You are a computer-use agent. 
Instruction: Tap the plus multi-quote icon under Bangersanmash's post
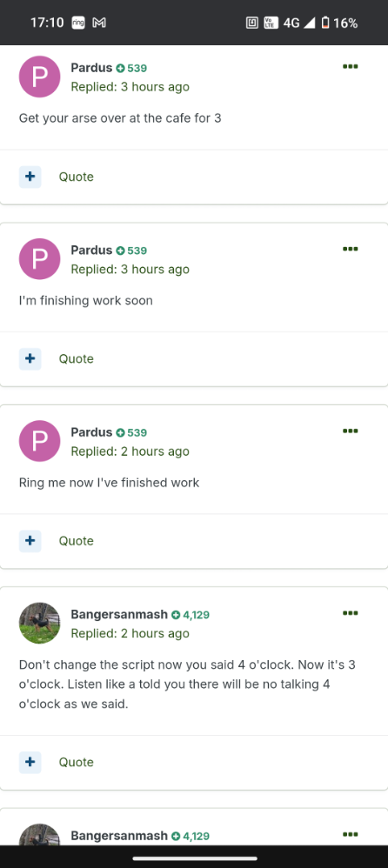coord(30,762)
